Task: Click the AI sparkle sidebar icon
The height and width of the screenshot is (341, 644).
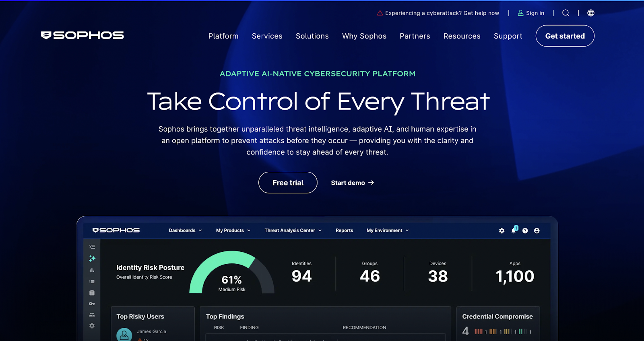Action: pyautogui.click(x=92, y=259)
